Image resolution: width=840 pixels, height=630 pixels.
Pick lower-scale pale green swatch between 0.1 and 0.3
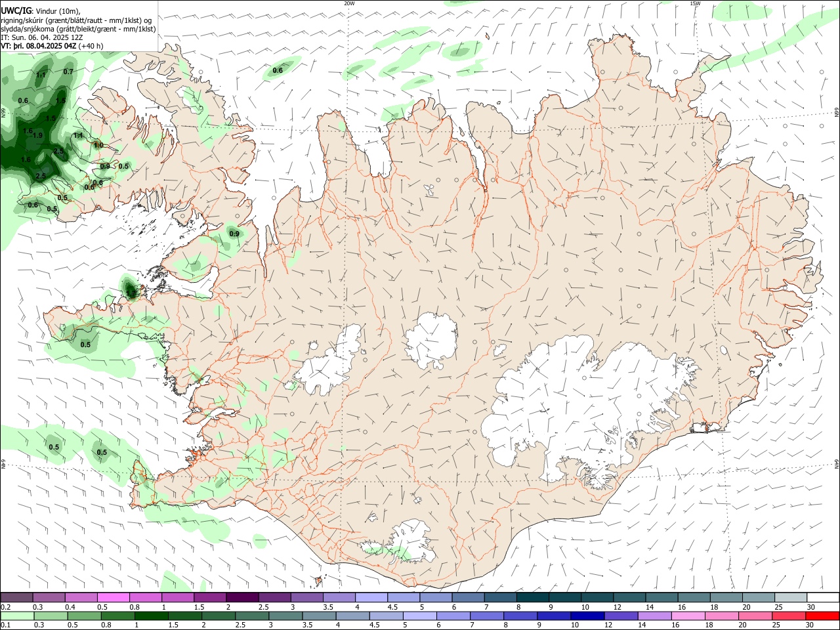[x=17, y=616]
